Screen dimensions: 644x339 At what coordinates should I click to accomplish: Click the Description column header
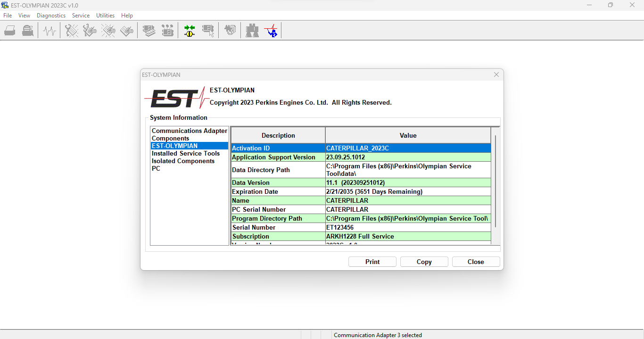click(x=278, y=135)
